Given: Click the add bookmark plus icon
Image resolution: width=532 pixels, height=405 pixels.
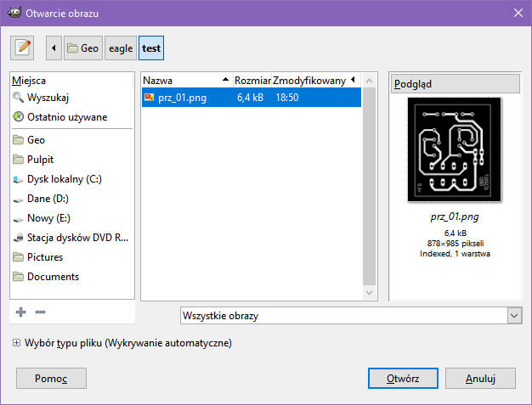Looking at the screenshot, I should pyautogui.click(x=21, y=312).
